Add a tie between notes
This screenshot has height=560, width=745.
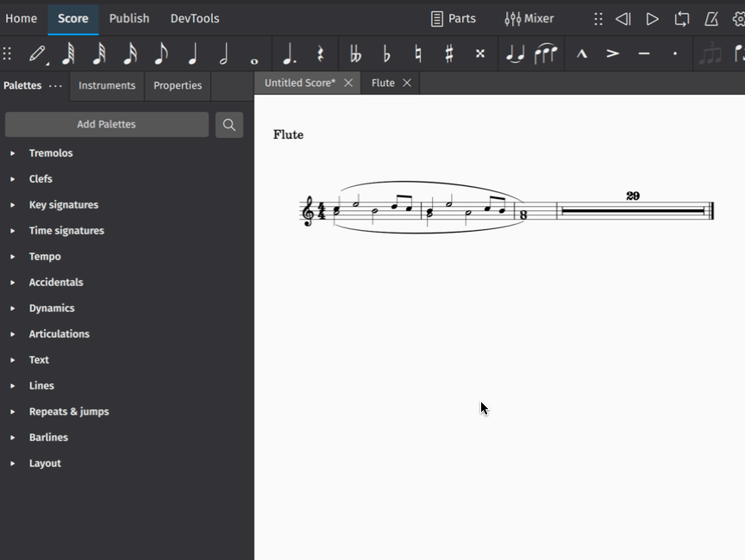pyautogui.click(x=515, y=53)
